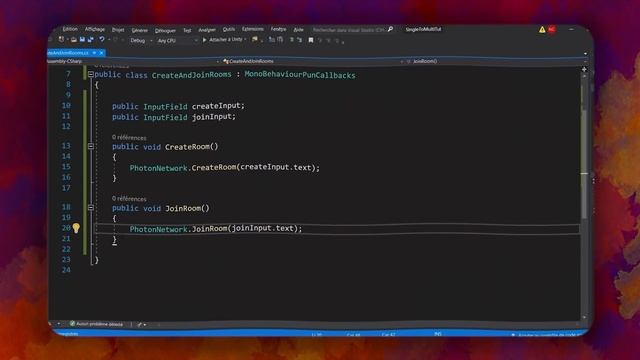Open the Déboguer menu

pos(165,31)
